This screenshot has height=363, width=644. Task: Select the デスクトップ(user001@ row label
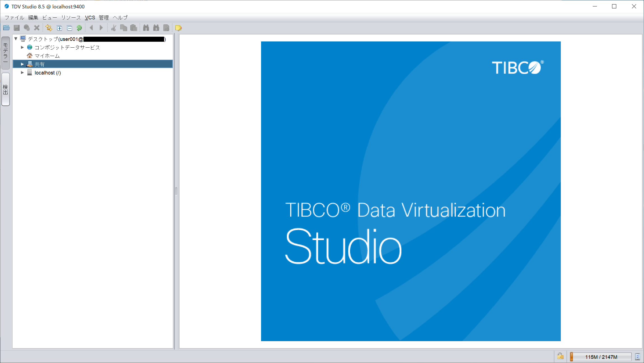point(55,39)
